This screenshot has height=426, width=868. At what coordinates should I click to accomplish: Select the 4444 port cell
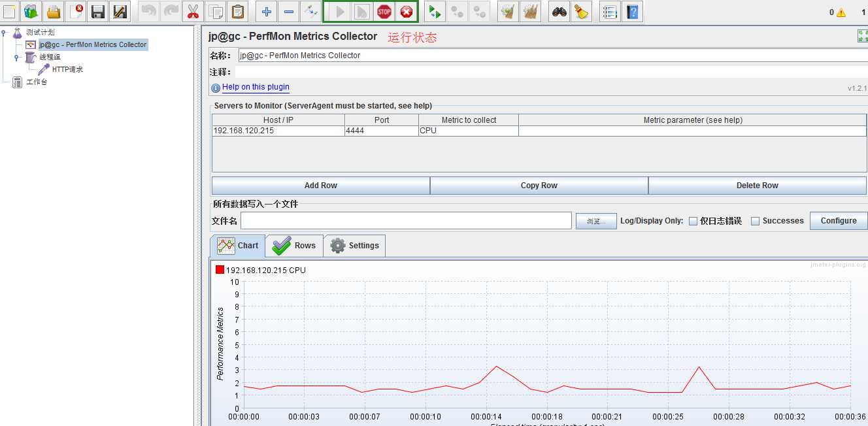coord(382,131)
